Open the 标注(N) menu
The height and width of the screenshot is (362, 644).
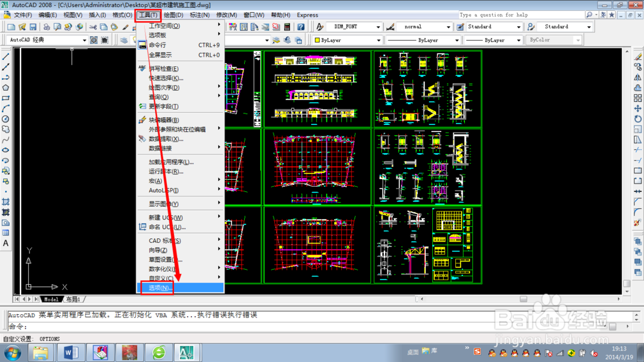pos(200,15)
